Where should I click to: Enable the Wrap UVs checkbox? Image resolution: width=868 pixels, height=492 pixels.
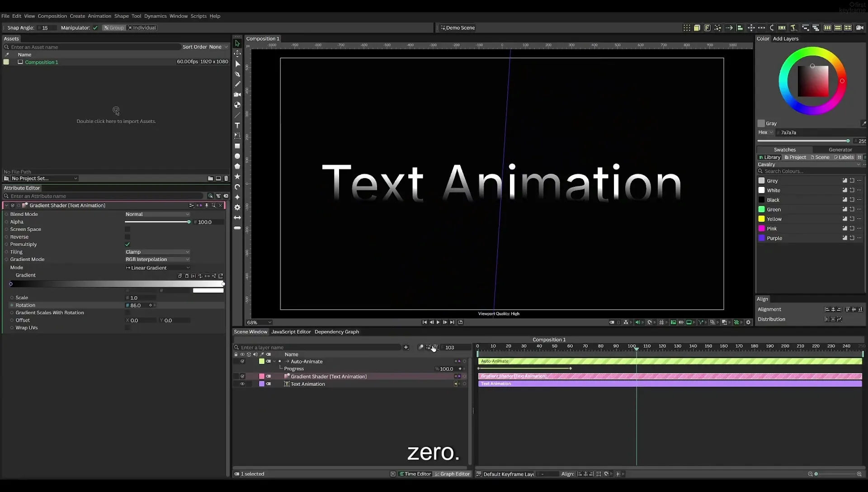[x=127, y=328]
